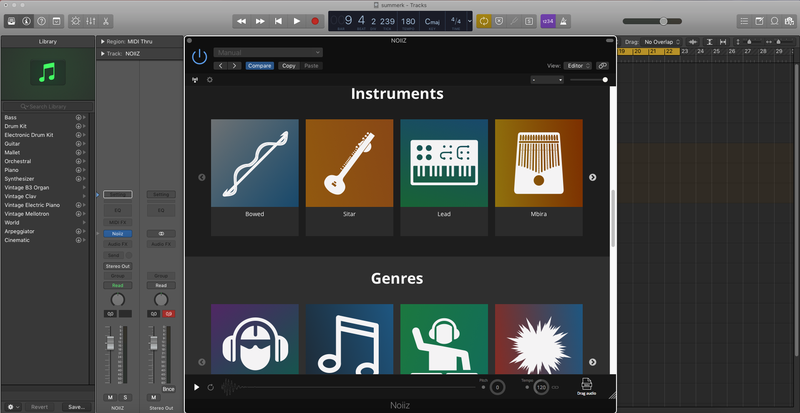Click the Compare button
This screenshot has height=413, width=800.
pyautogui.click(x=260, y=65)
